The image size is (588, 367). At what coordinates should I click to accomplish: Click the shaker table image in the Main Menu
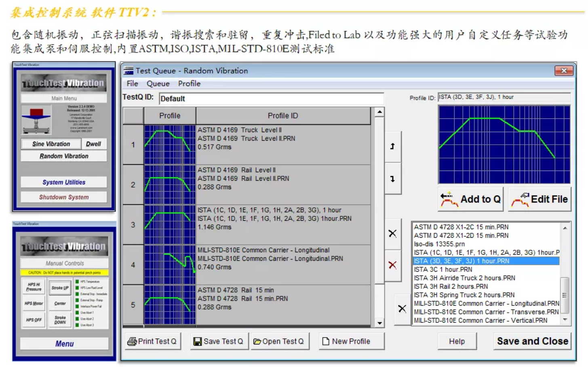[36, 120]
